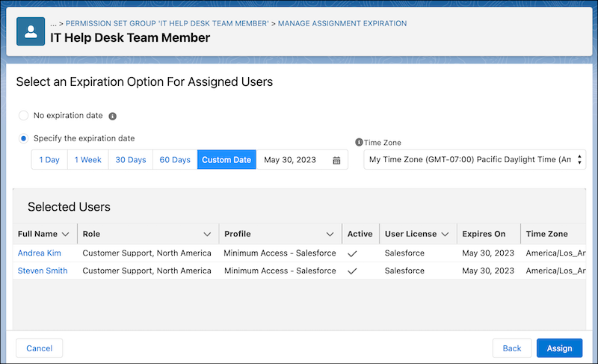
Task: Click the Active column header
Action: coord(360,234)
